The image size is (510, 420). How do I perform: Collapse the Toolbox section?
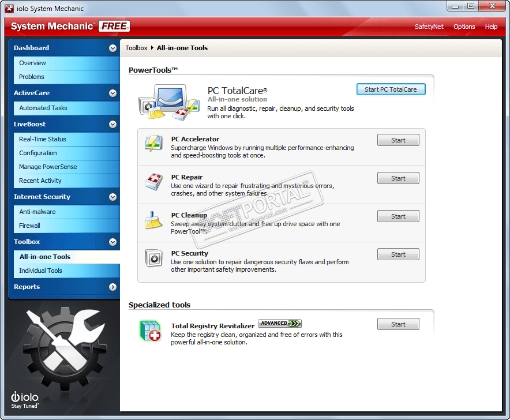112,242
